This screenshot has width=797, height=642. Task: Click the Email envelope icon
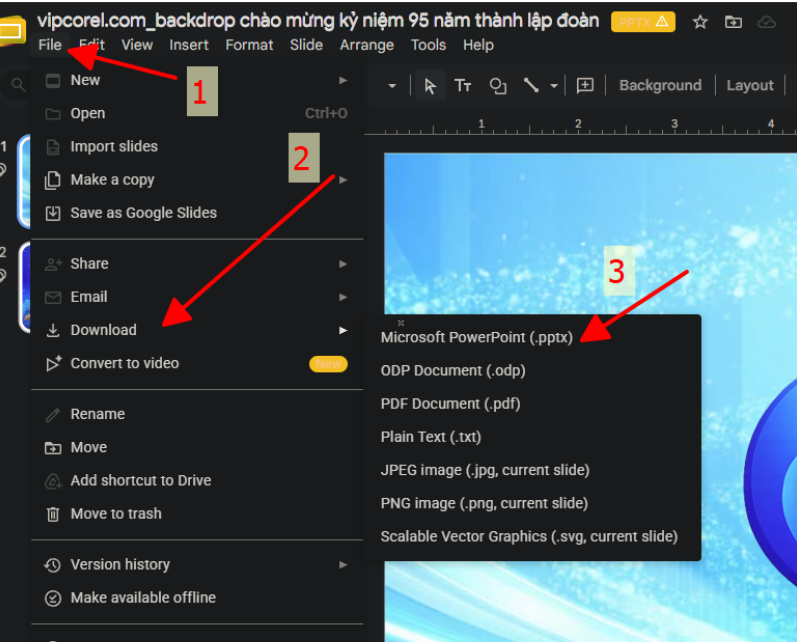(x=53, y=297)
